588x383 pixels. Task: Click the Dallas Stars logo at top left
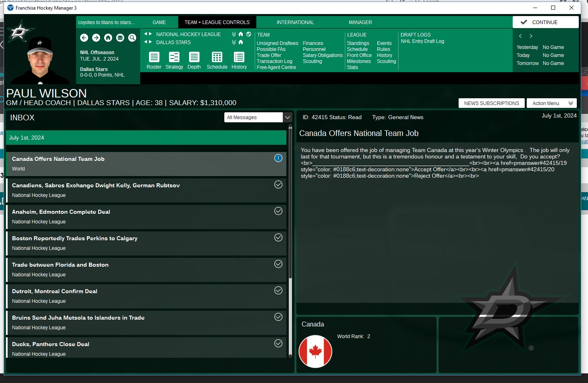tap(20, 31)
